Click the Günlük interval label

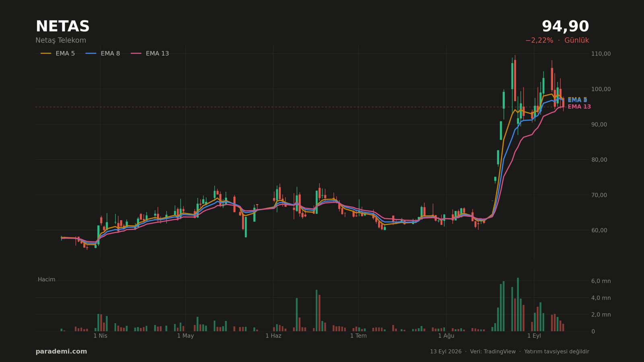tap(576, 41)
